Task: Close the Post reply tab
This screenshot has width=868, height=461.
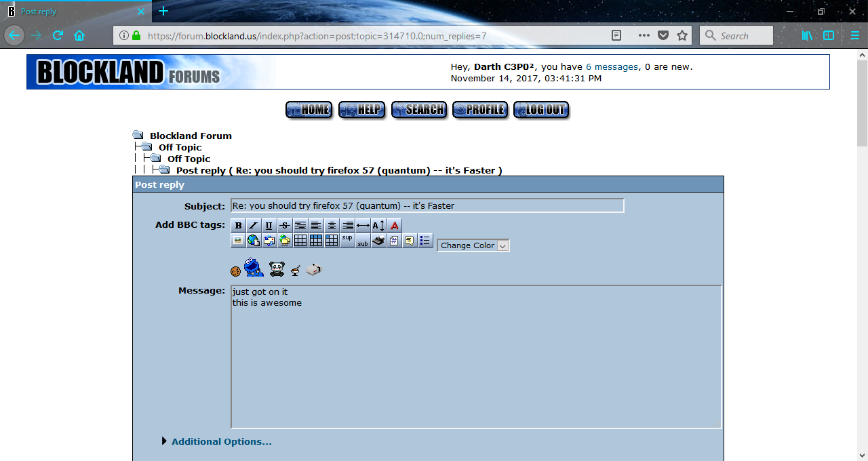Action: click(140, 12)
